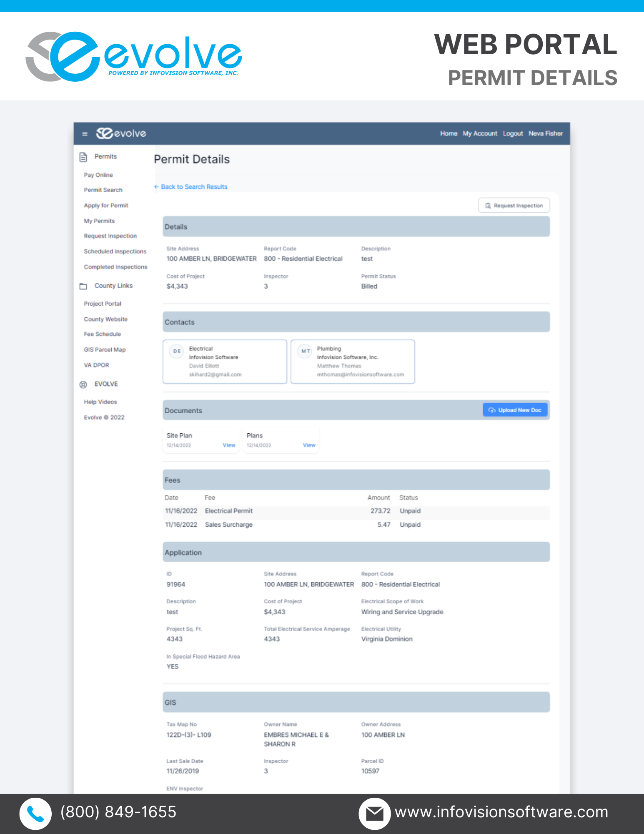Screen dimensions: 644x834
Task: Click the hamburger menu icon
Action: tap(85, 134)
